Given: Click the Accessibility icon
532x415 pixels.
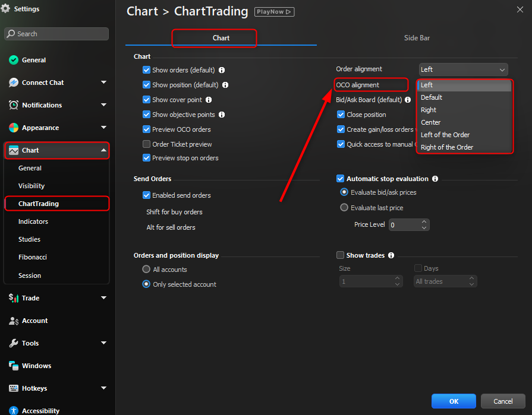Looking at the screenshot, I should pos(14,411).
